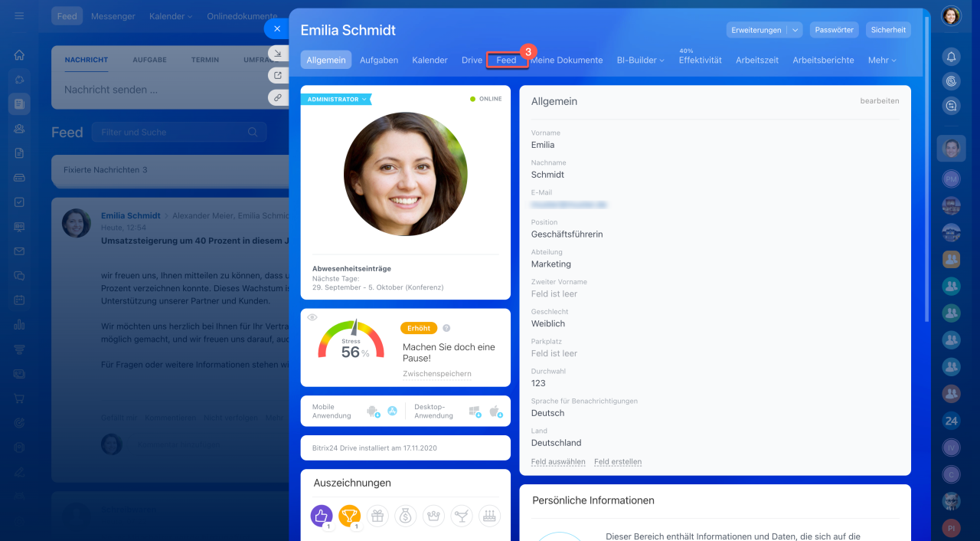980x541 pixels.
Task: Click the orange Erhöht stress label
Action: pyautogui.click(x=419, y=328)
